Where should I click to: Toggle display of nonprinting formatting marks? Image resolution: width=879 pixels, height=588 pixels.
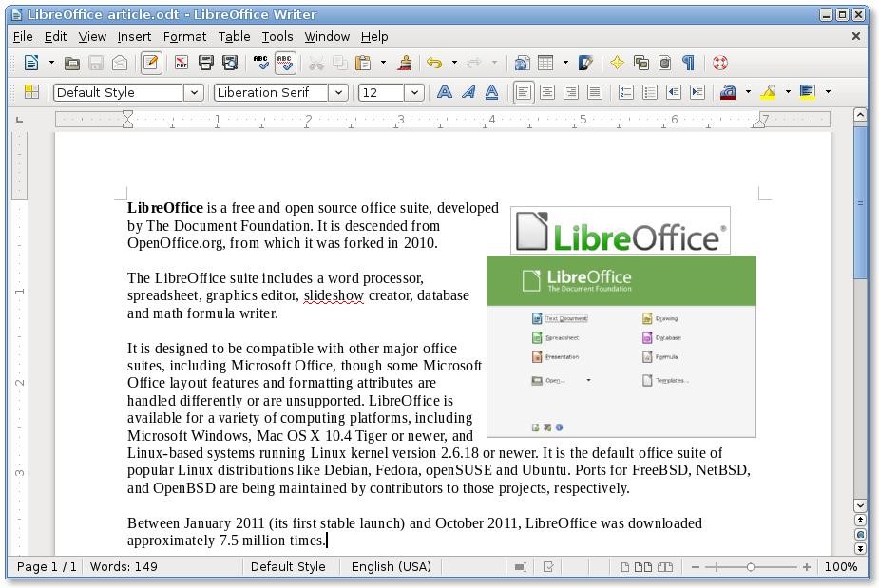click(x=687, y=62)
